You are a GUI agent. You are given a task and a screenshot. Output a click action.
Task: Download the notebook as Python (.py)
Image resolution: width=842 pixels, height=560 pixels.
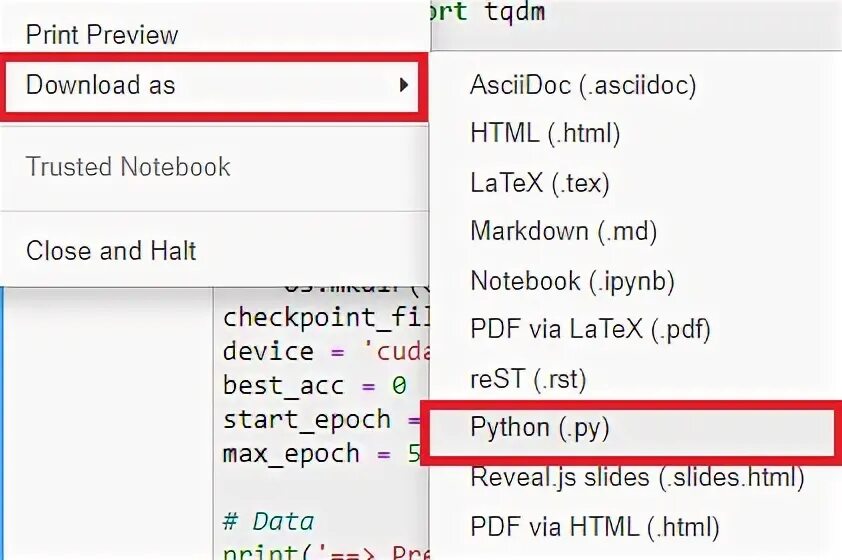[539, 428]
